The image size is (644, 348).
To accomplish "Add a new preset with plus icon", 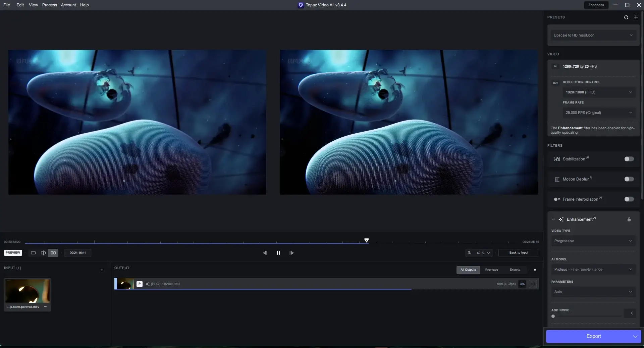I will click(x=636, y=17).
